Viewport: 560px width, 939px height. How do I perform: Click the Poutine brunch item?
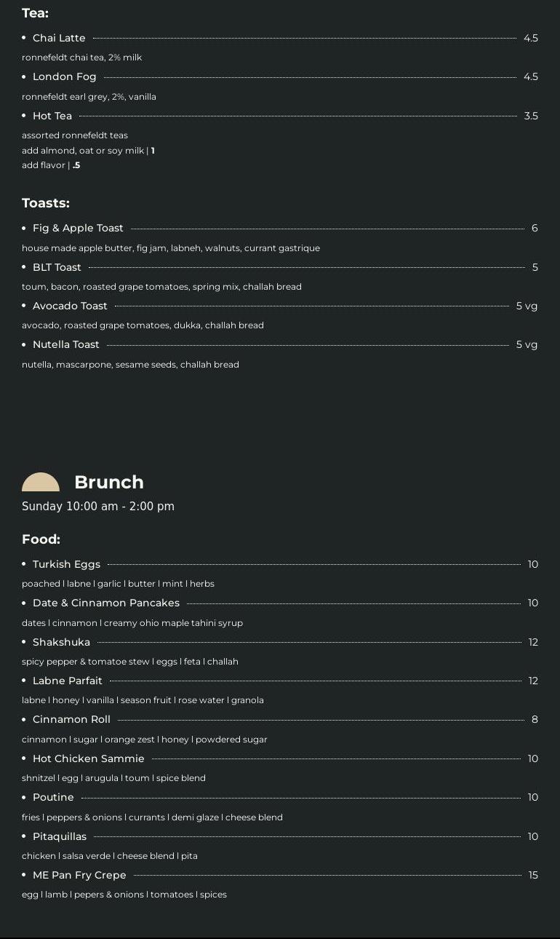[53, 797]
